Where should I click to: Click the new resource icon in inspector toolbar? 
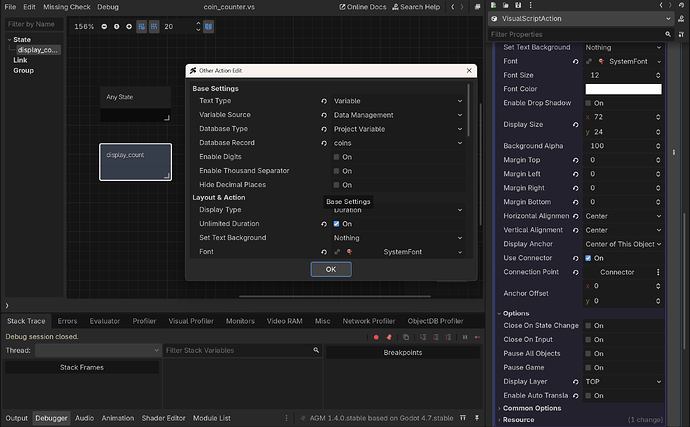[x=494, y=5]
